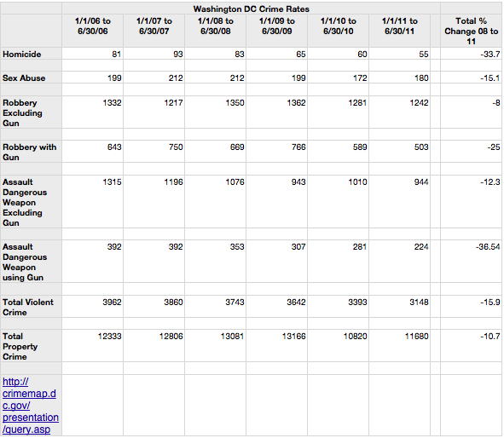504x438 pixels.
Task: Select the Total Violent Crime row label
Action: [x=28, y=308]
